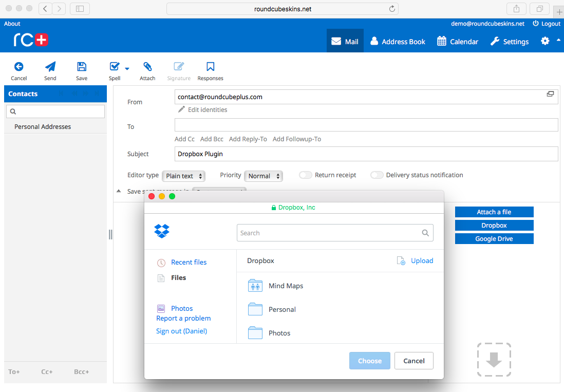Click Cancel in the Dropbox chooser

coord(414,361)
